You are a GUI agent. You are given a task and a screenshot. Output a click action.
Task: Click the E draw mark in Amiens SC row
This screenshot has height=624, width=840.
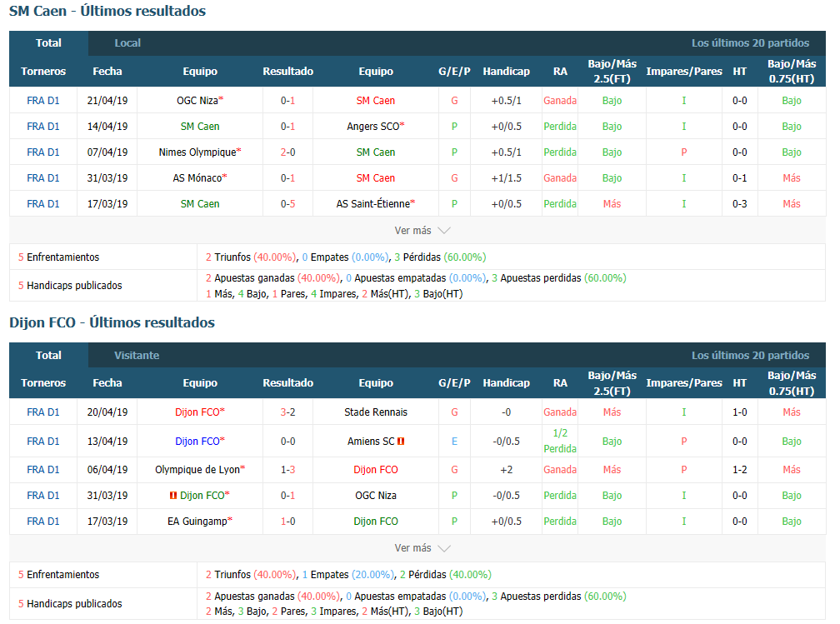point(454,442)
